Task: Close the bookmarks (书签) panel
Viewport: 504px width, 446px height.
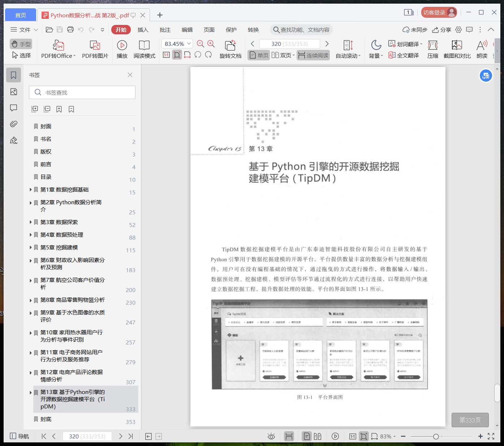Action: [x=130, y=75]
